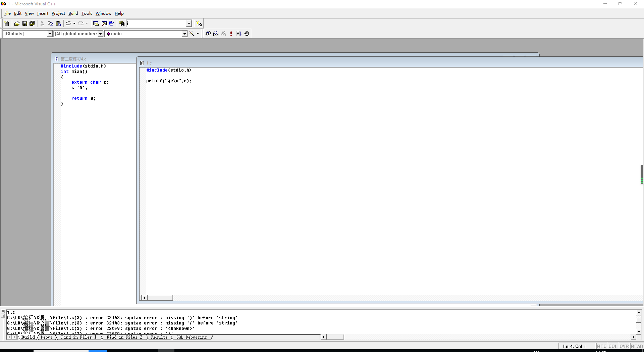The width and height of the screenshot is (644, 352).
Task: Click the Copy icon
Action: pyautogui.click(x=50, y=24)
